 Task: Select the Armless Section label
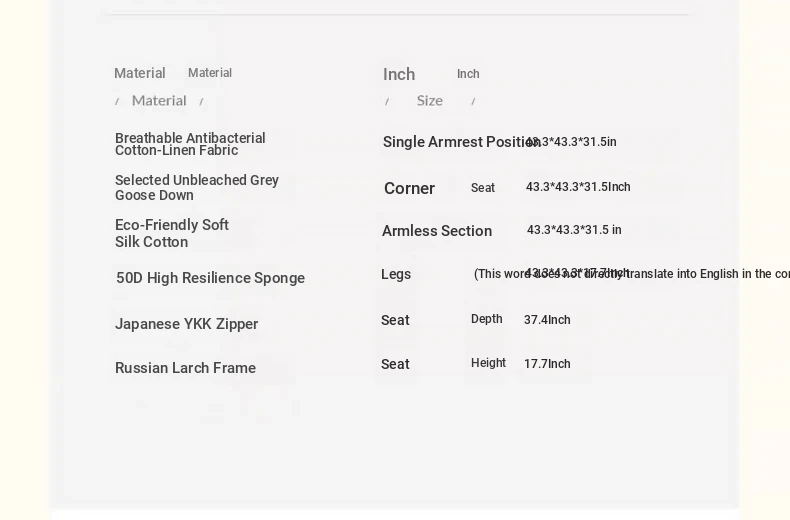pyautogui.click(x=437, y=231)
